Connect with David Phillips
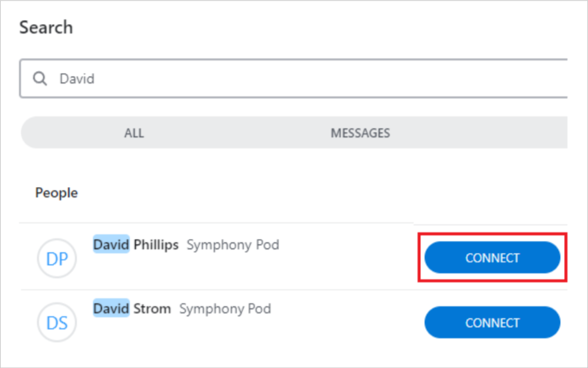Image resolution: width=588 pixels, height=368 pixels. 492,258
